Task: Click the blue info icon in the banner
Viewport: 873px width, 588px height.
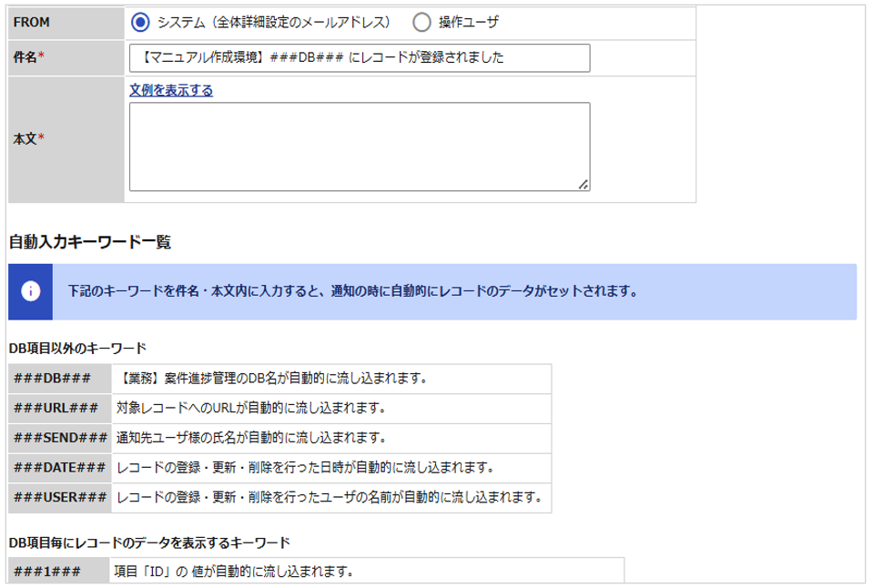Action: [x=31, y=291]
